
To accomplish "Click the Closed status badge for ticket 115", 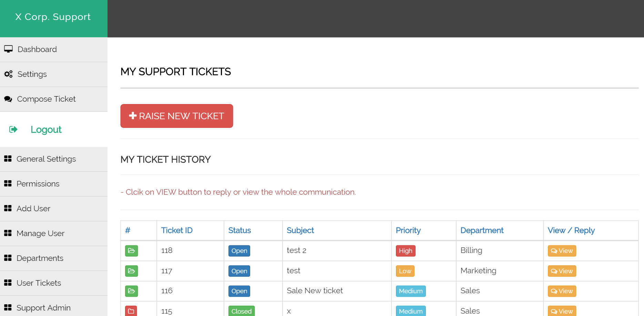I will [x=242, y=311].
